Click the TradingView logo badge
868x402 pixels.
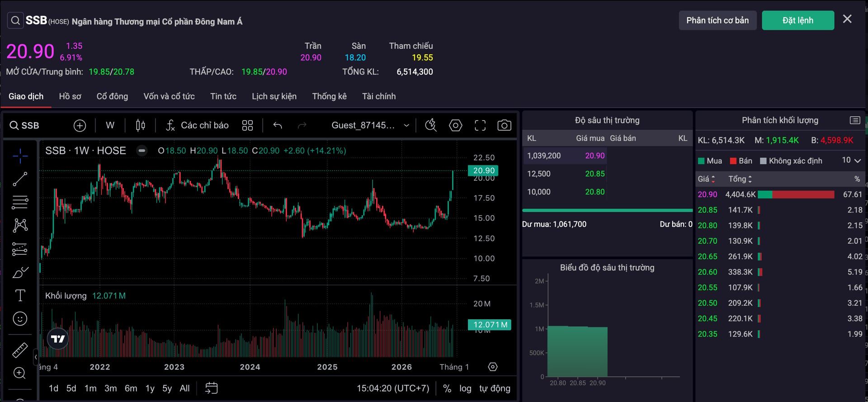tap(58, 339)
